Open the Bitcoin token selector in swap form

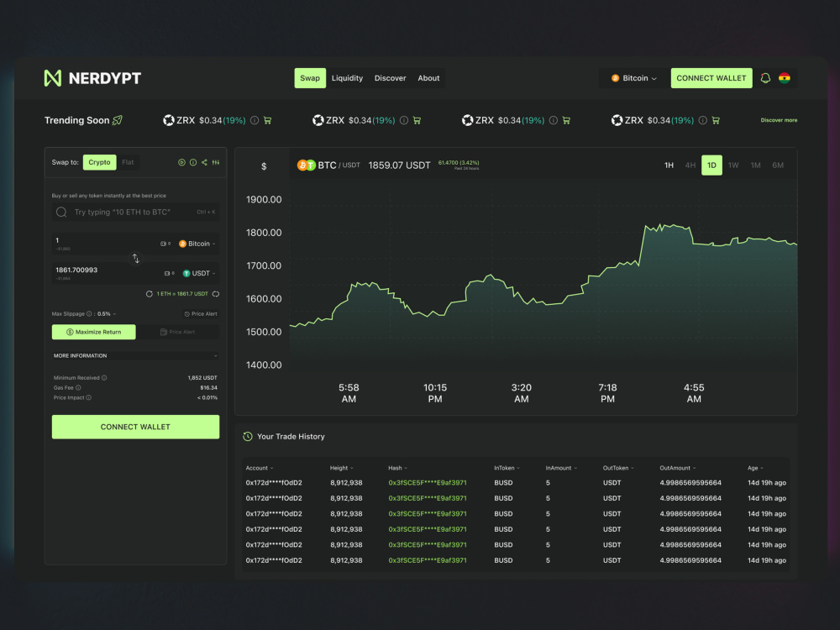coord(197,244)
